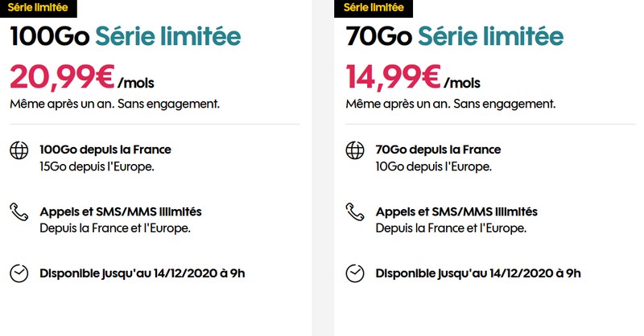Click the phone icon in the 100Go plan
This screenshot has width=644, height=336.
[19, 212]
